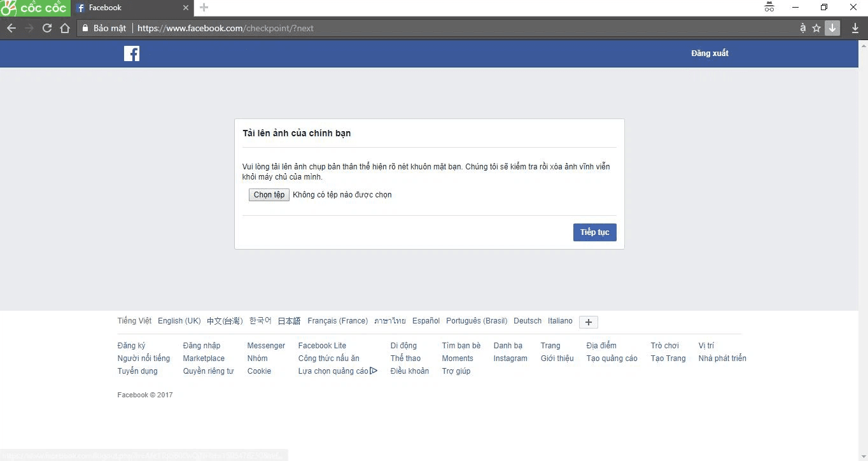The image size is (868, 461).
Task: Open the Điều khoản terms link
Action: pyautogui.click(x=409, y=371)
